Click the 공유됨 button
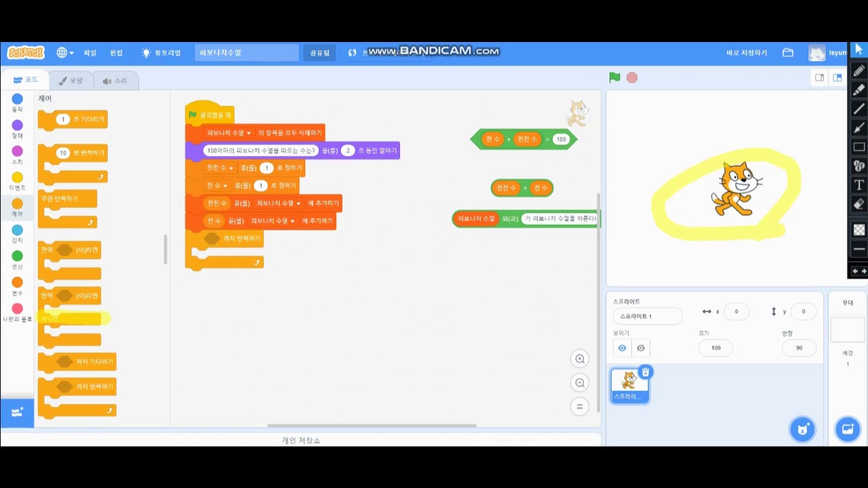This screenshot has height=488, width=868. tap(319, 53)
